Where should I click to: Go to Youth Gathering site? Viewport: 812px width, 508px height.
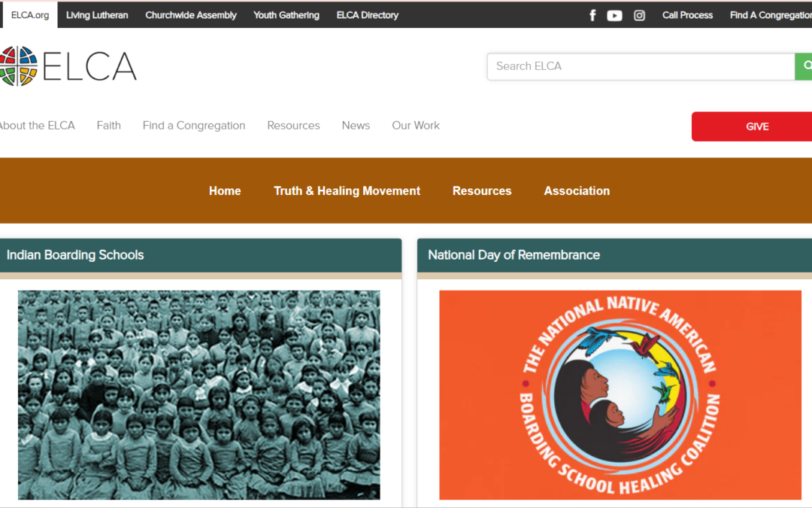click(286, 15)
